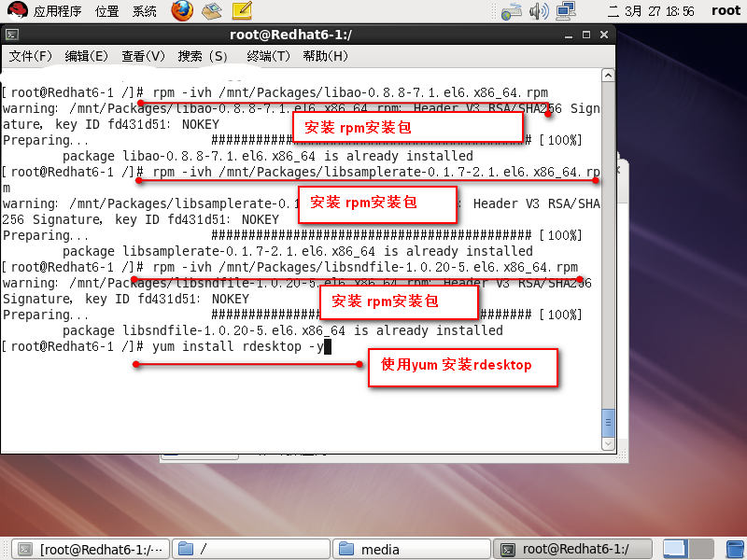Click the trash icon at panel corner
Image resolution: width=747 pixels, height=560 pixels.
(x=736, y=550)
